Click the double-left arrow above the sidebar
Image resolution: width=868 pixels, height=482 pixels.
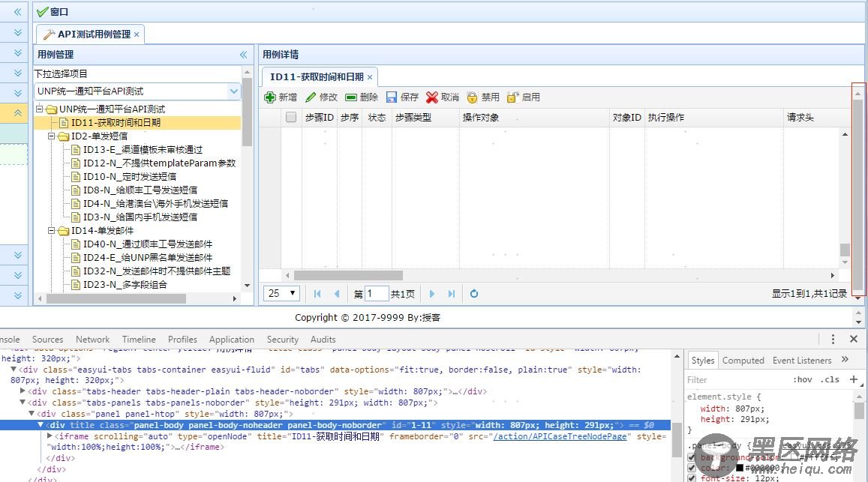[18, 12]
